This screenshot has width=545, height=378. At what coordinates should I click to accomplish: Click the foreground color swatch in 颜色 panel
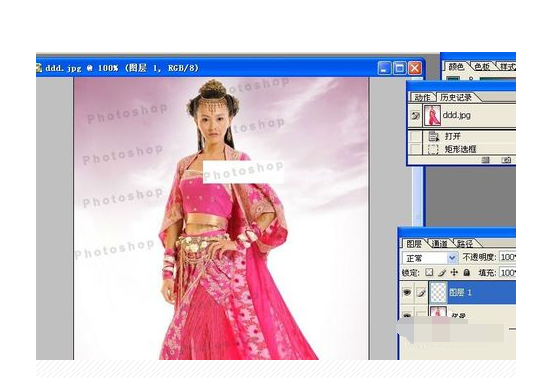coord(453,79)
